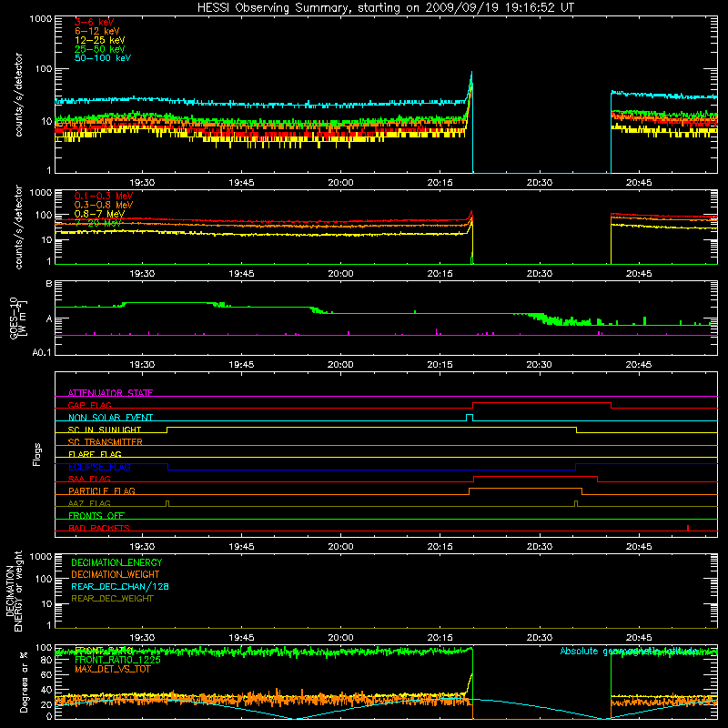
Task: Click the 0.8-7 MeV legend label
Action: click(99, 214)
